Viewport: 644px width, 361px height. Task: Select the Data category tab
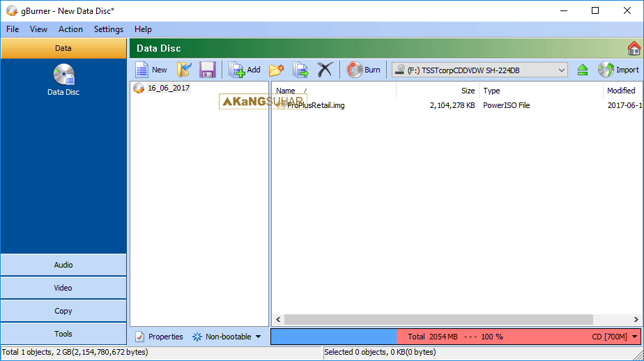coord(63,49)
